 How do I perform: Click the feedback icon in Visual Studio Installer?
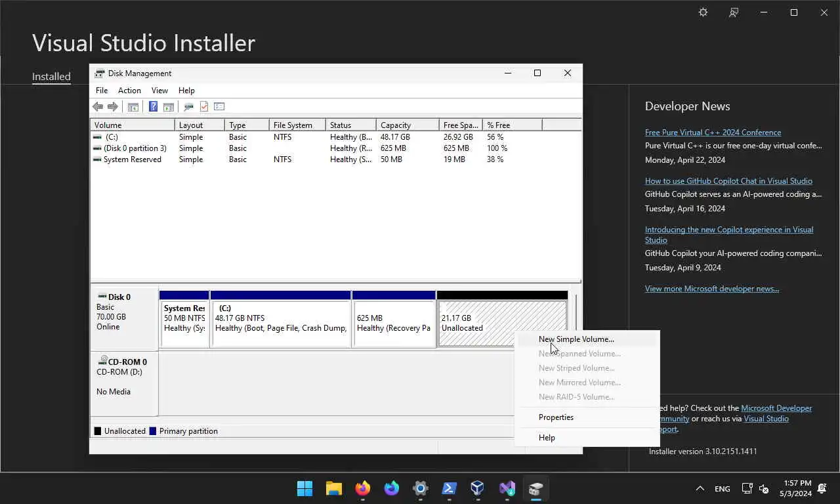coord(734,12)
